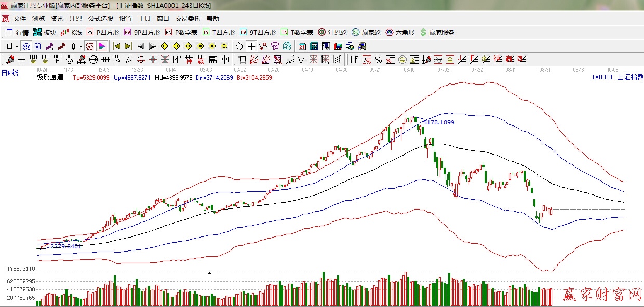Click the calendar date icon
Image resolution: width=644 pixels, height=307 pixels.
pos(302,46)
